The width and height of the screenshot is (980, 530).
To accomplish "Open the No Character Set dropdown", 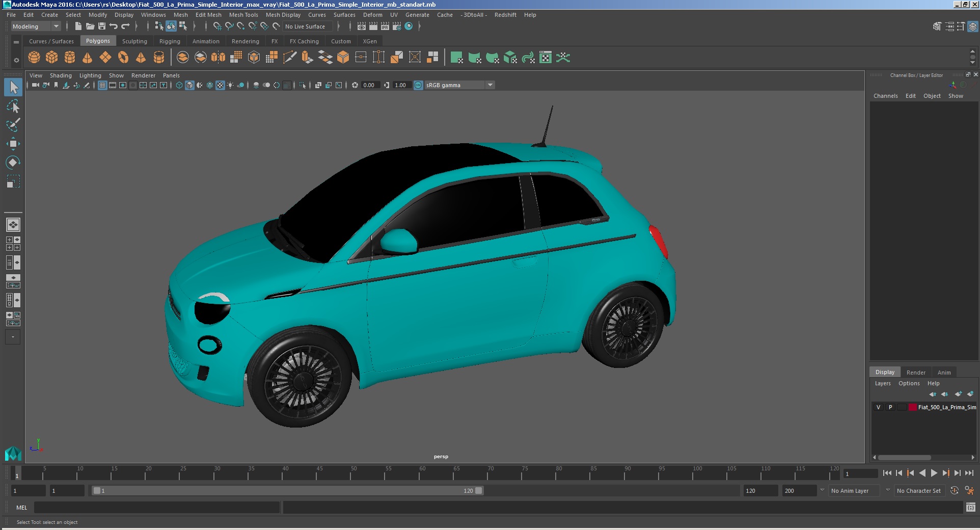I will [x=920, y=491].
